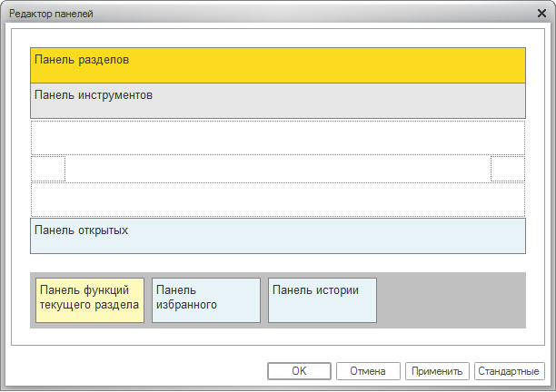Screen dimensions: 556x392
Task: Click empty gray area right of Панель истории
Action: (x=450, y=299)
